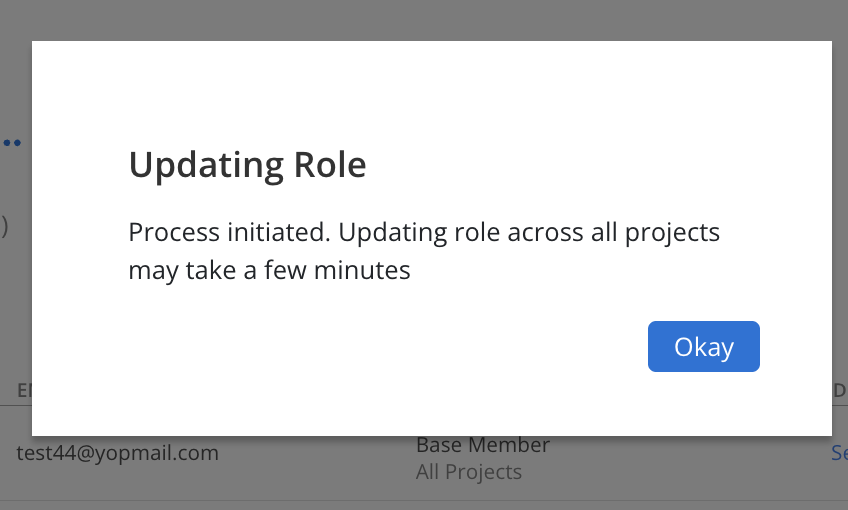The width and height of the screenshot is (848, 510).
Task: Click the closing parenthesis text at left edge
Action: click(4, 226)
